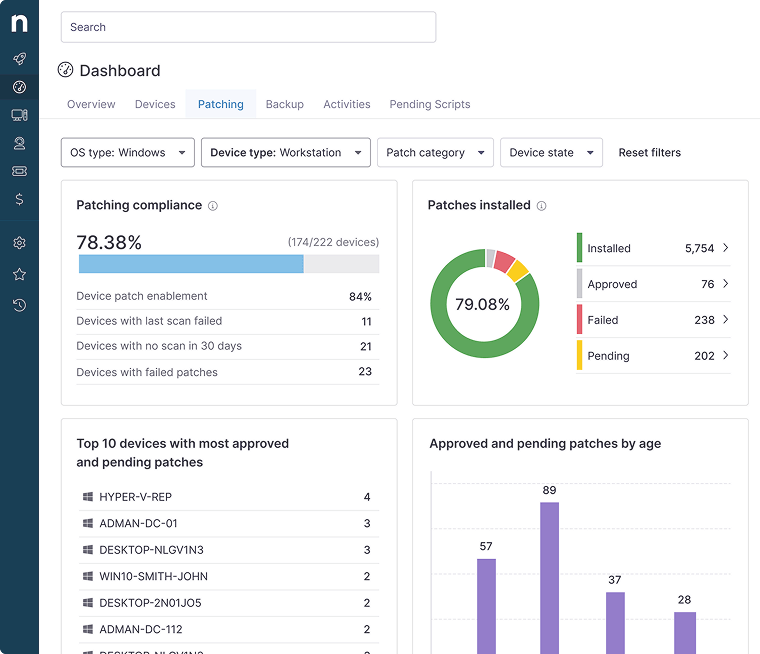Expand the OS type filter dropdown
Viewport: 760px width, 654px height.
coord(128,153)
